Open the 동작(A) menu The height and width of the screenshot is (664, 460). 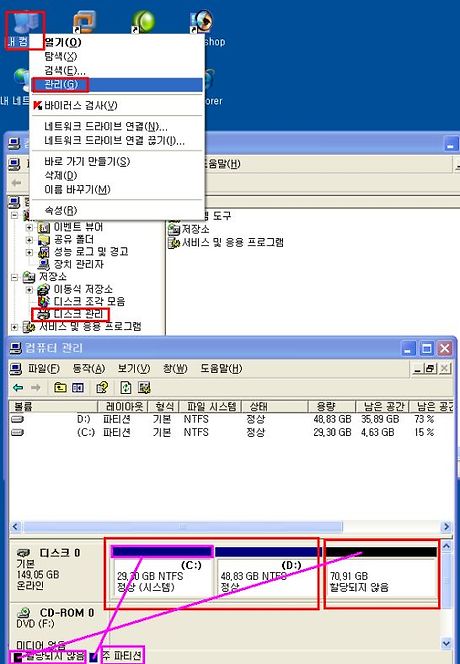coord(89,368)
